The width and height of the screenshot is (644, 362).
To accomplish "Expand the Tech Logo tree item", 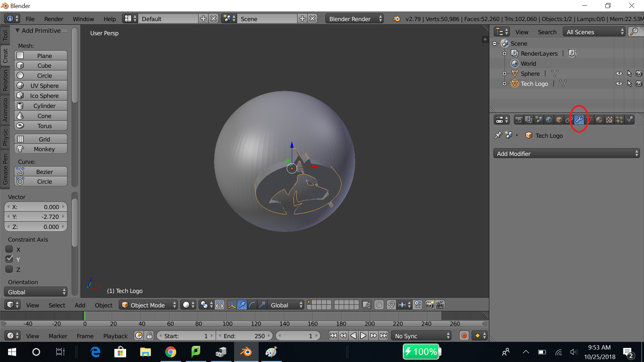I will (504, 84).
